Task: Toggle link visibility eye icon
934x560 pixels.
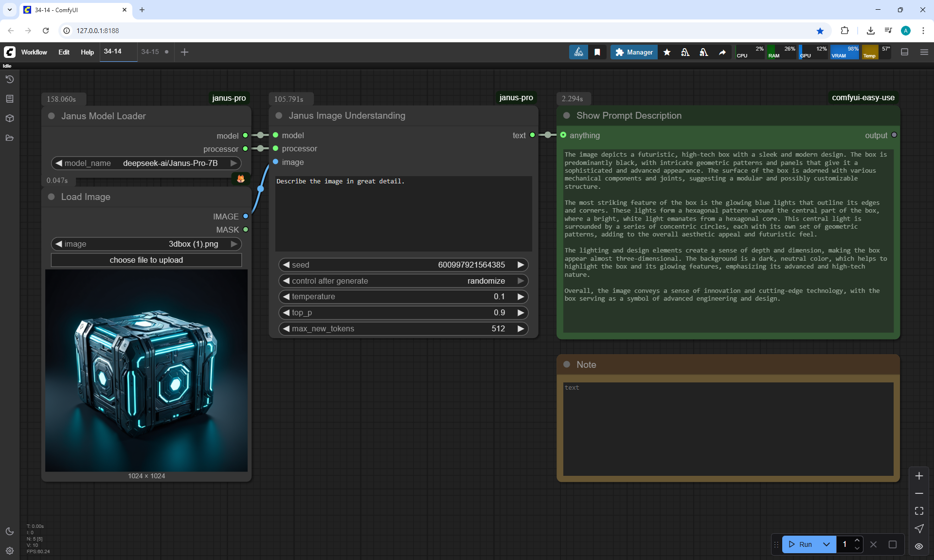Action: coord(919,546)
